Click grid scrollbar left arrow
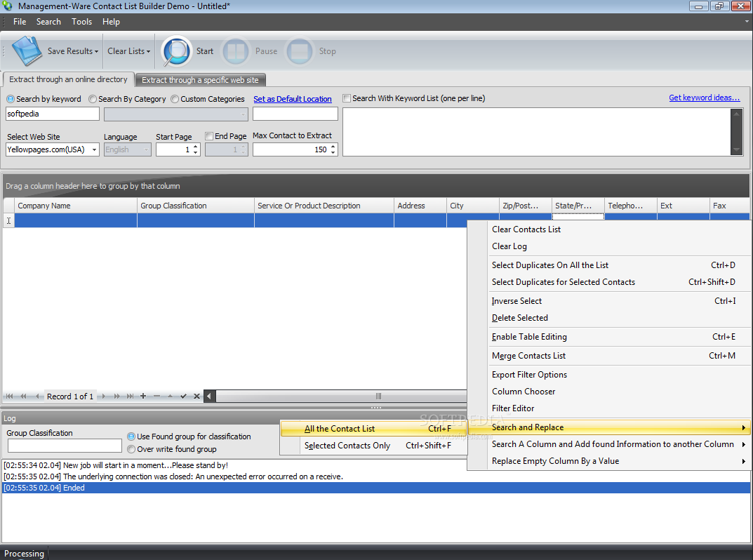The width and height of the screenshot is (753, 560). coord(209,396)
